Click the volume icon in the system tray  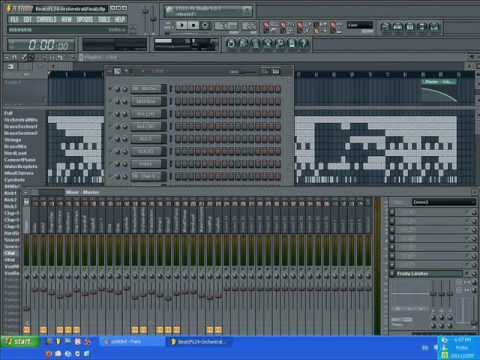click(x=436, y=348)
